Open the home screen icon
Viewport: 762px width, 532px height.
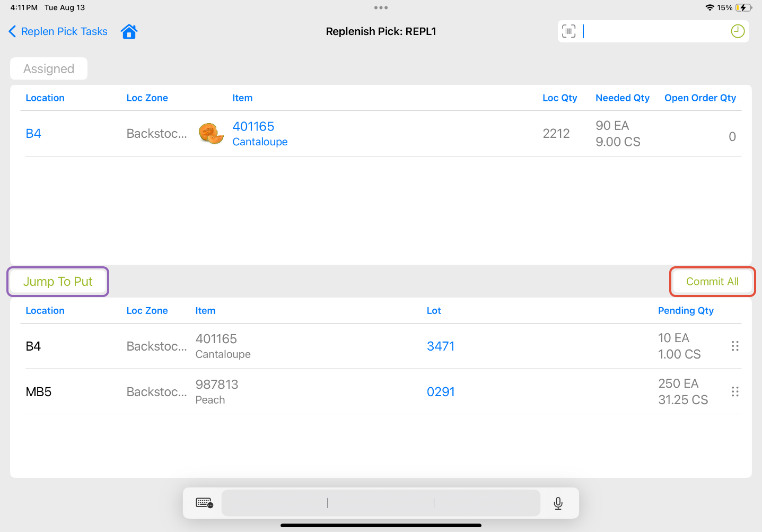129,32
